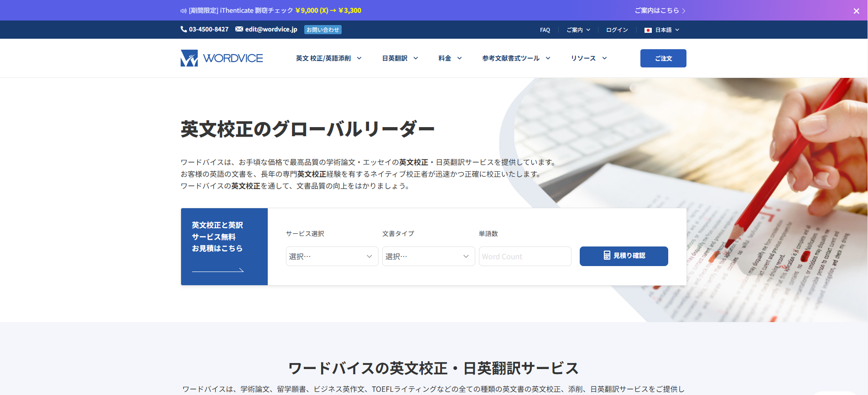Click the speaker icon in the promo banner

[183, 11]
